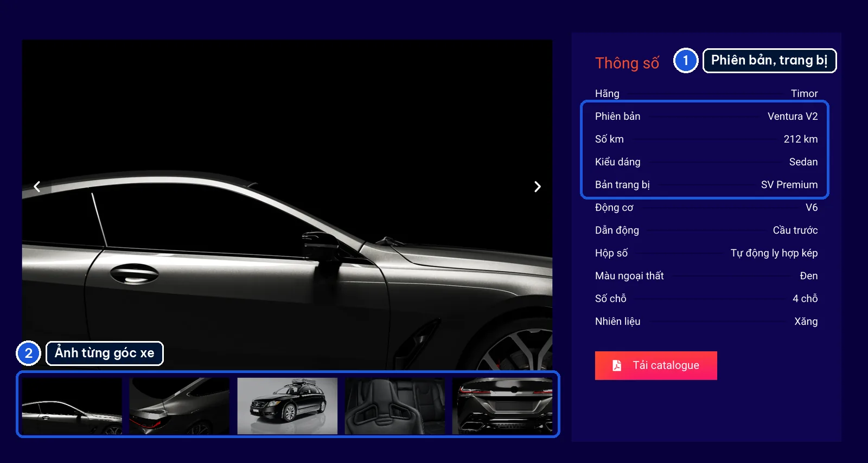Click the Cầu trước value
Image resolution: width=868 pixels, height=463 pixels.
tap(795, 230)
